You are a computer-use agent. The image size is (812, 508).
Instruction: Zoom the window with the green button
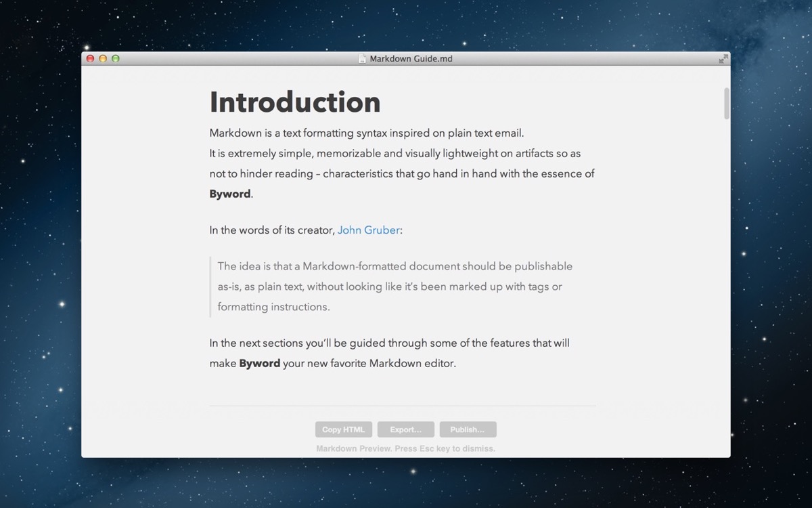click(x=116, y=59)
